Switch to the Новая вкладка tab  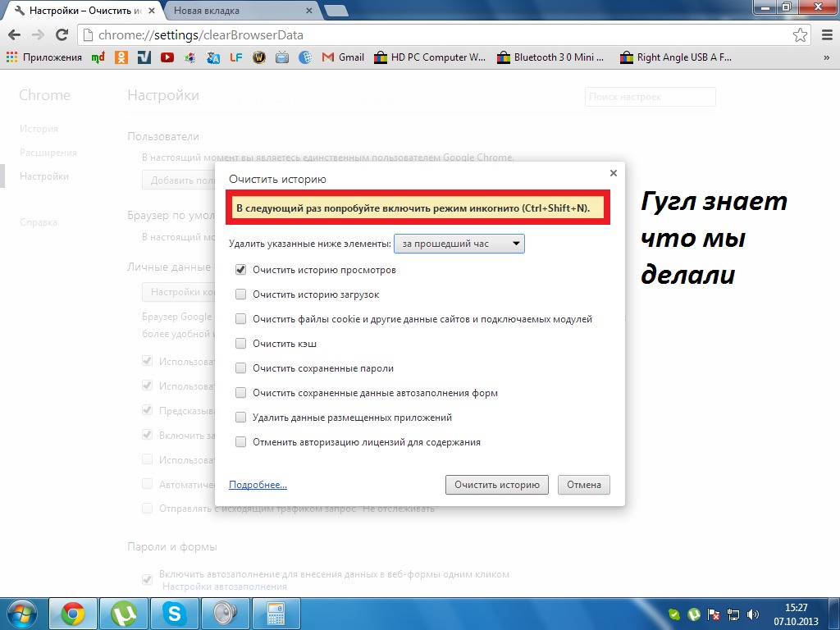[242, 11]
